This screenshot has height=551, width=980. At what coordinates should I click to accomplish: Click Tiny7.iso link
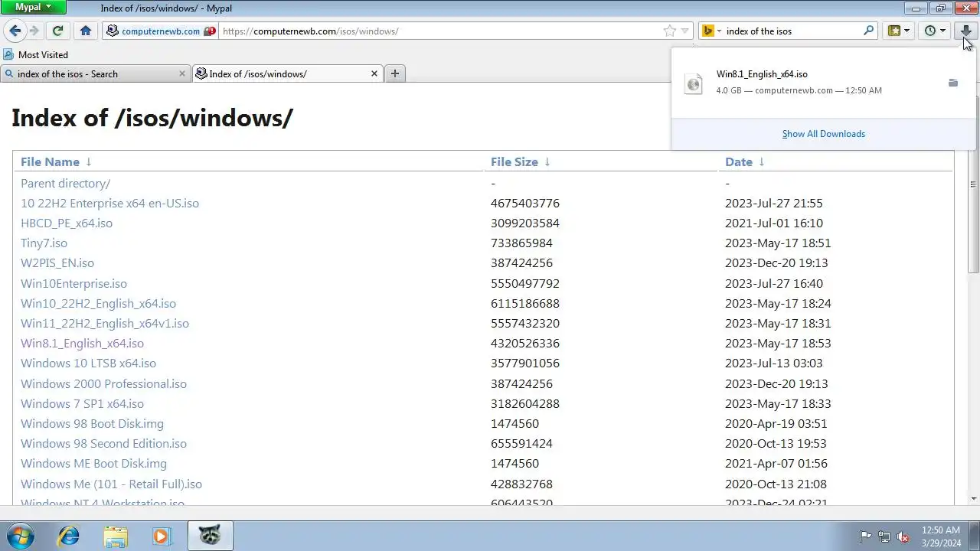(44, 243)
